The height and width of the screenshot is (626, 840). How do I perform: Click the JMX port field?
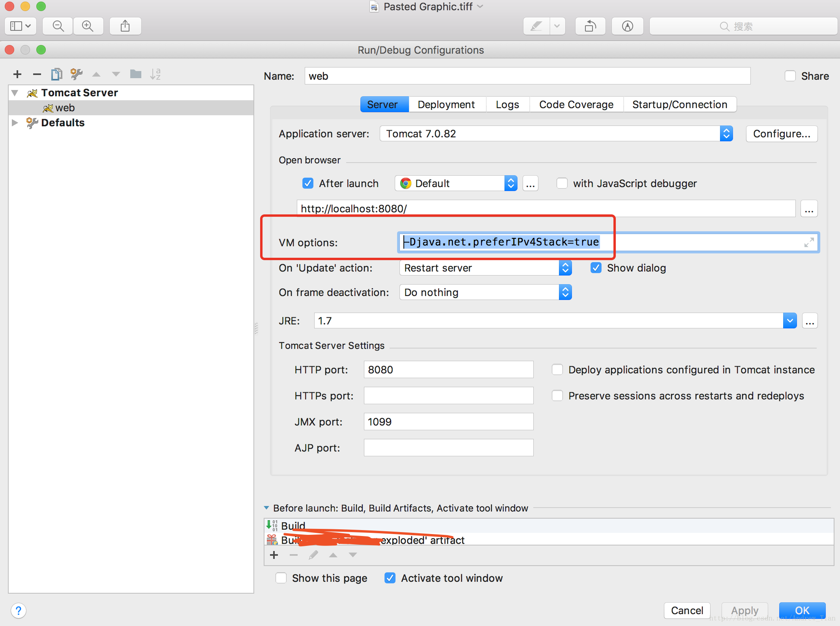tap(448, 422)
